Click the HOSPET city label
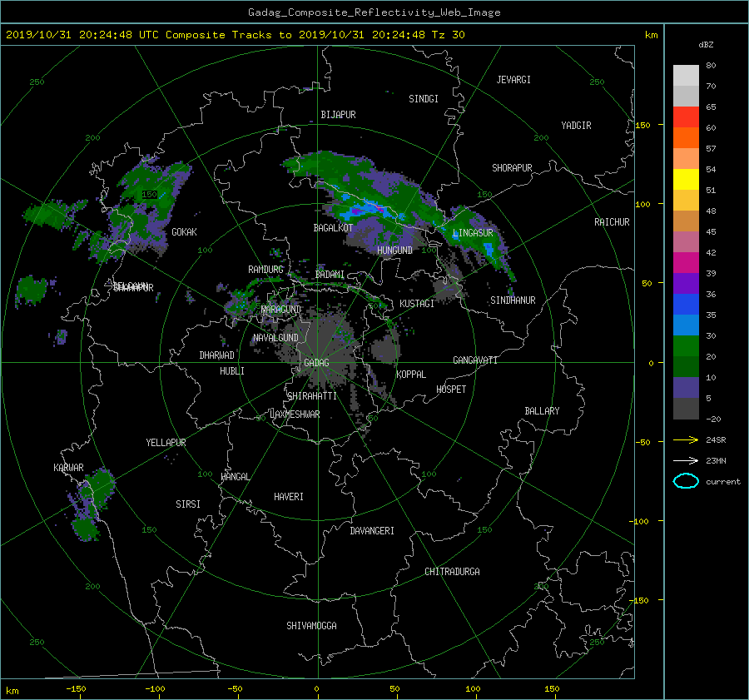The height and width of the screenshot is (700, 749). coord(451,390)
